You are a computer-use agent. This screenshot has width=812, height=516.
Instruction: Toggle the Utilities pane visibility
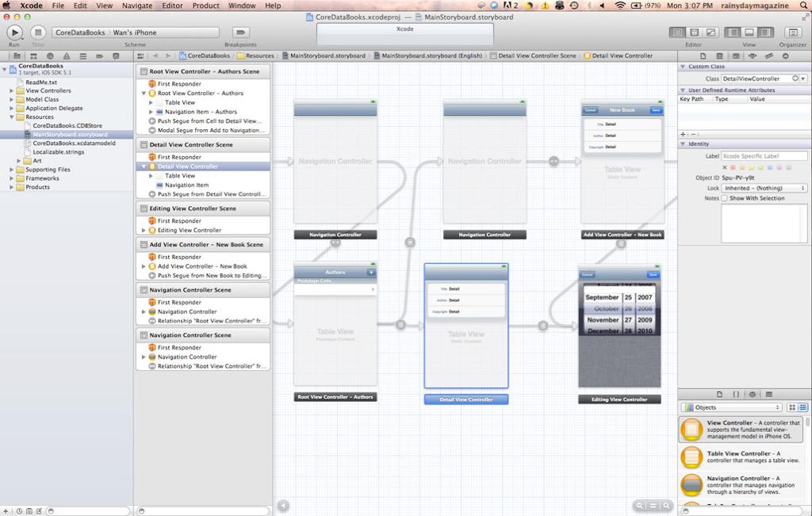pyautogui.click(x=766, y=32)
